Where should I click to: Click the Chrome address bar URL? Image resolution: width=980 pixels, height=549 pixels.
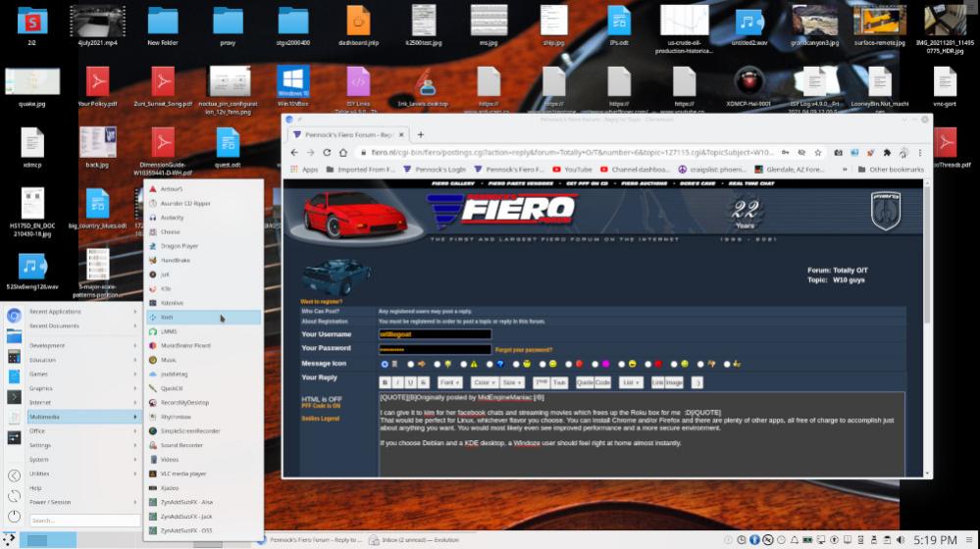point(572,152)
